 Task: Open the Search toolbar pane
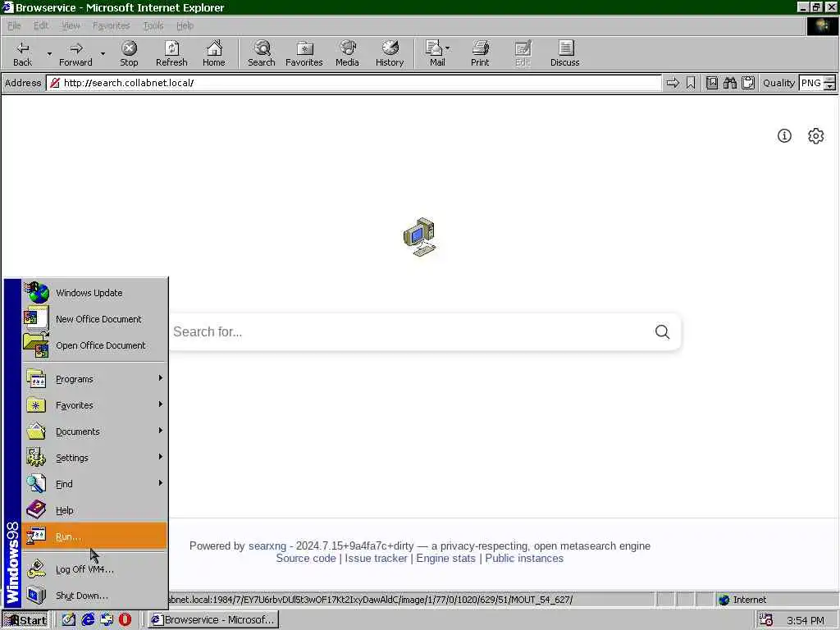(262, 53)
